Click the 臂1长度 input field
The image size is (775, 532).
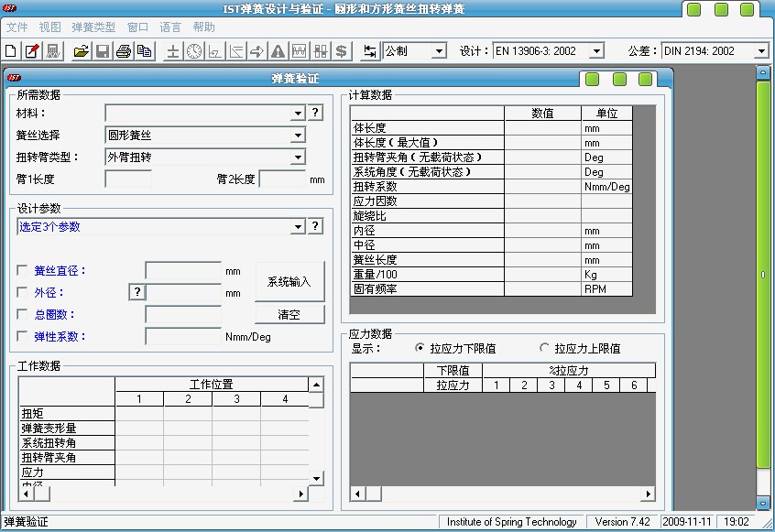[x=128, y=179]
